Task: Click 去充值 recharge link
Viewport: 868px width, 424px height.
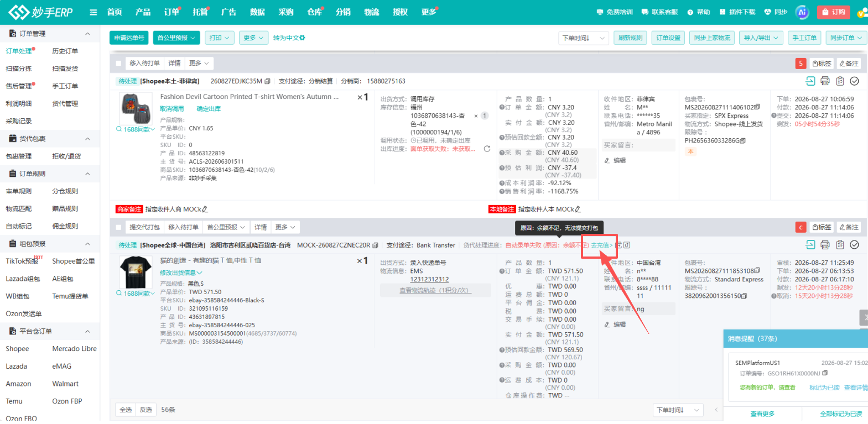Action: click(x=601, y=245)
